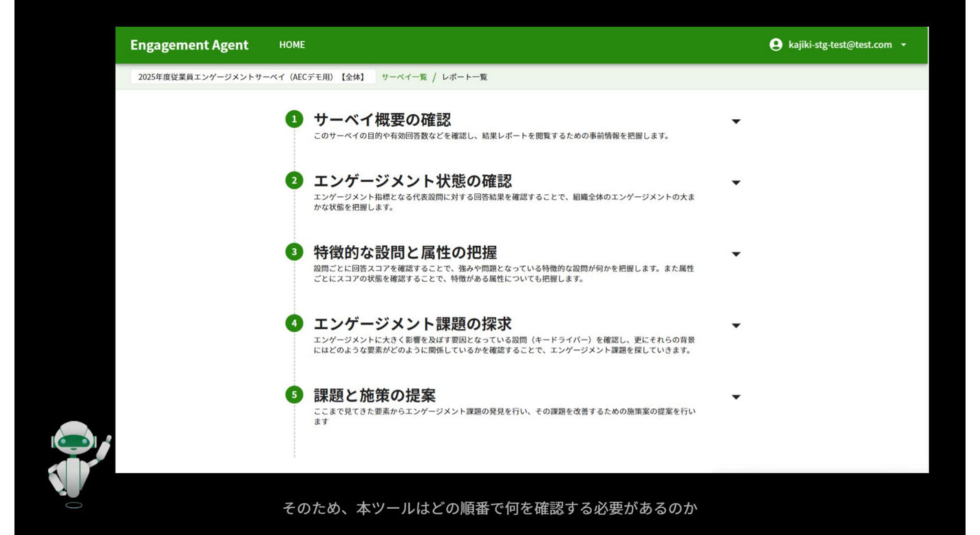The width and height of the screenshot is (980, 535).
Task: Click the user account avatar icon
Action: (x=776, y=45)
